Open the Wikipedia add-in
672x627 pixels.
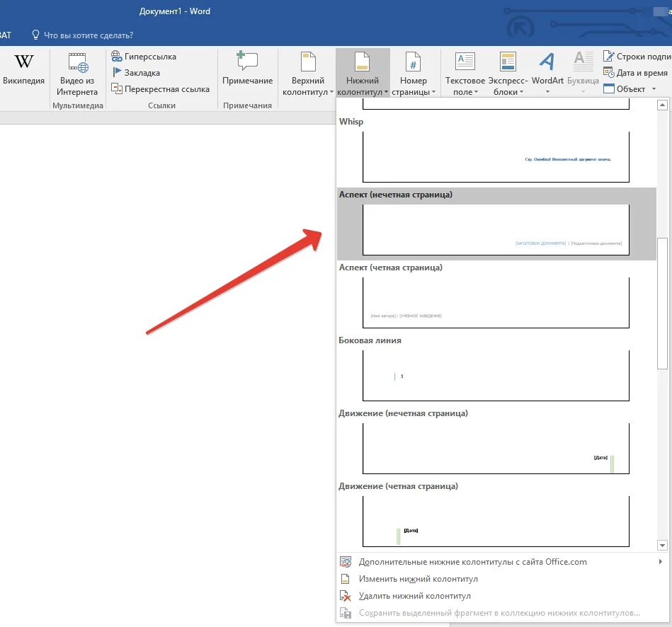click(x=23, y=70)
